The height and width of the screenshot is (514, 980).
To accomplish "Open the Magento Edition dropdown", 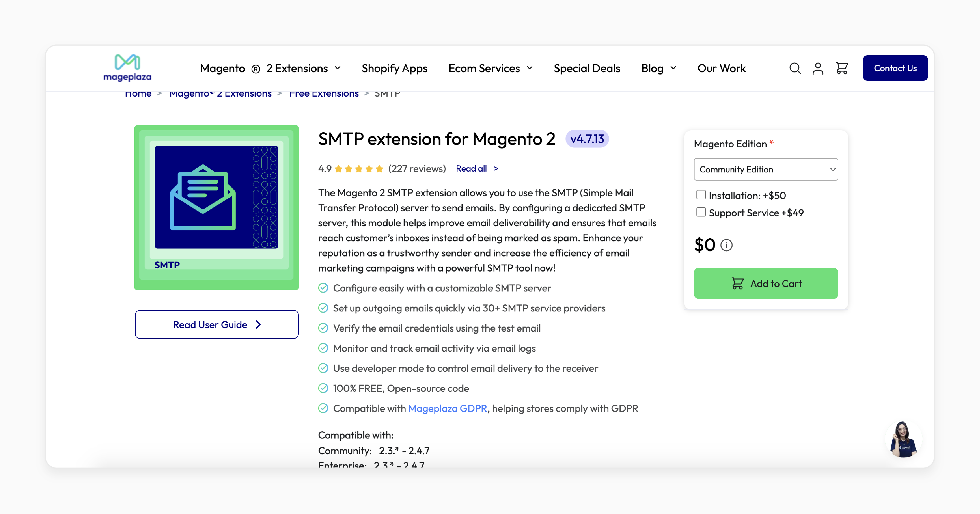I will [766, 169].
